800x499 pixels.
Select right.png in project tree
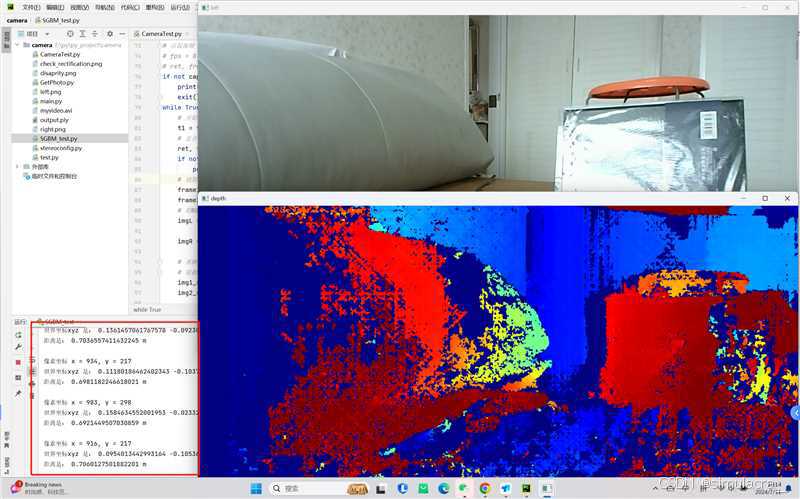point(53,129)
